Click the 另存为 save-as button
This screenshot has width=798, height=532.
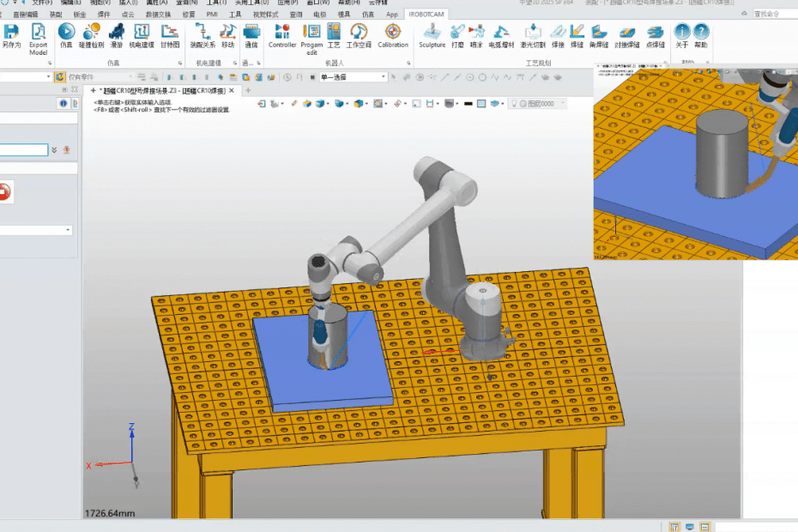pyautogui.click(x=11, y=36)
